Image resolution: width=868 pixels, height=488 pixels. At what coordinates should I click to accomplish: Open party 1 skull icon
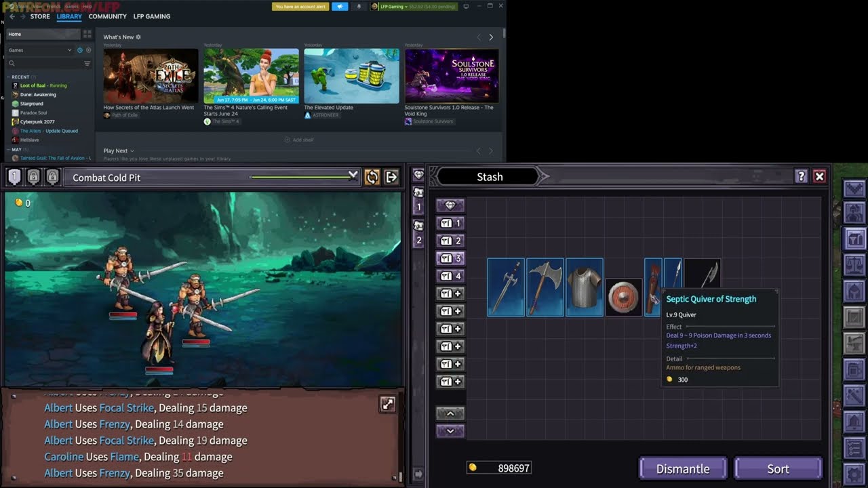418,201
